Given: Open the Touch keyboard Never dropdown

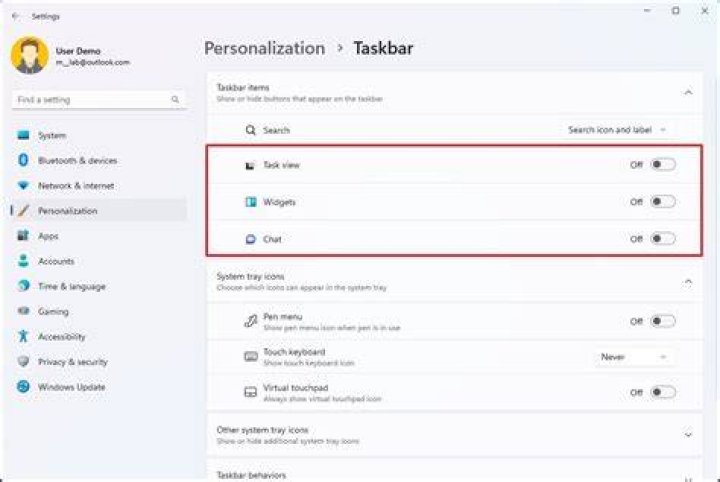Looking at the screenshot, I should [x=632, y=357].
